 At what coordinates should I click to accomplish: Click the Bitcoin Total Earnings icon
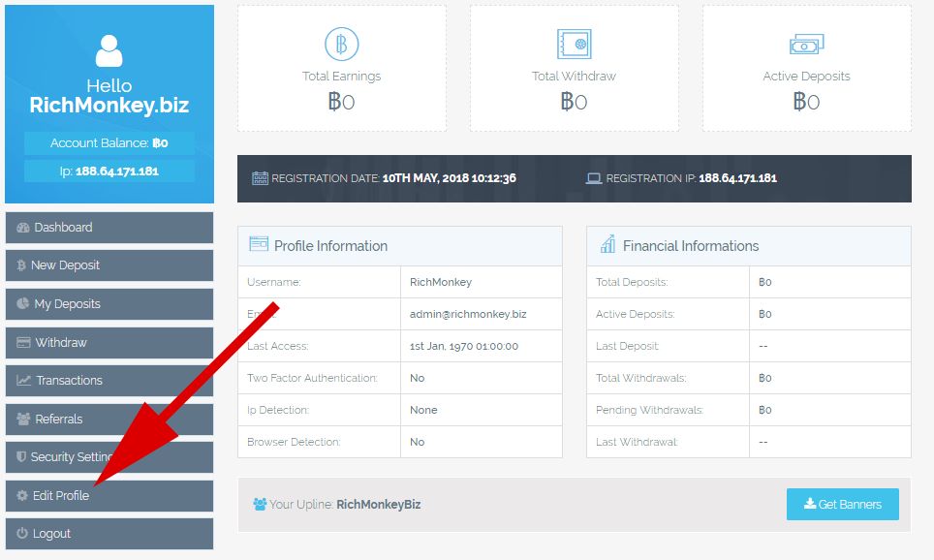tap(341, 45)
